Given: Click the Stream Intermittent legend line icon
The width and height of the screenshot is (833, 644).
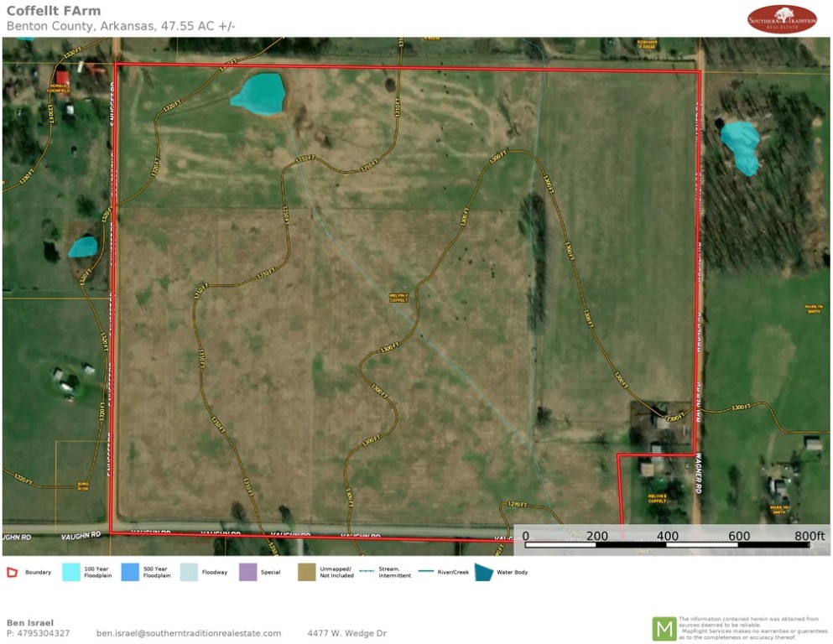Looking at the screenshot, I should [x=366, y=572].
